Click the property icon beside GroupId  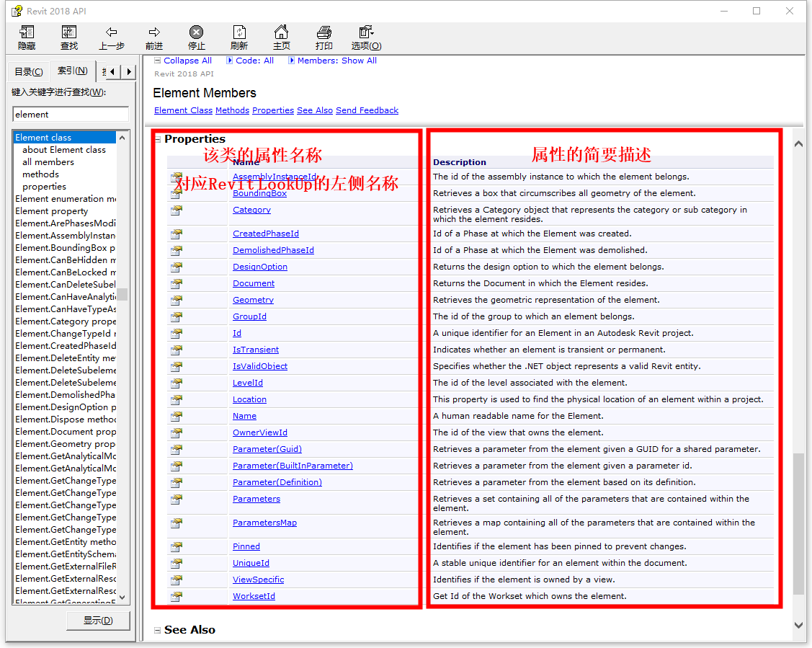(x=177, y=317)
